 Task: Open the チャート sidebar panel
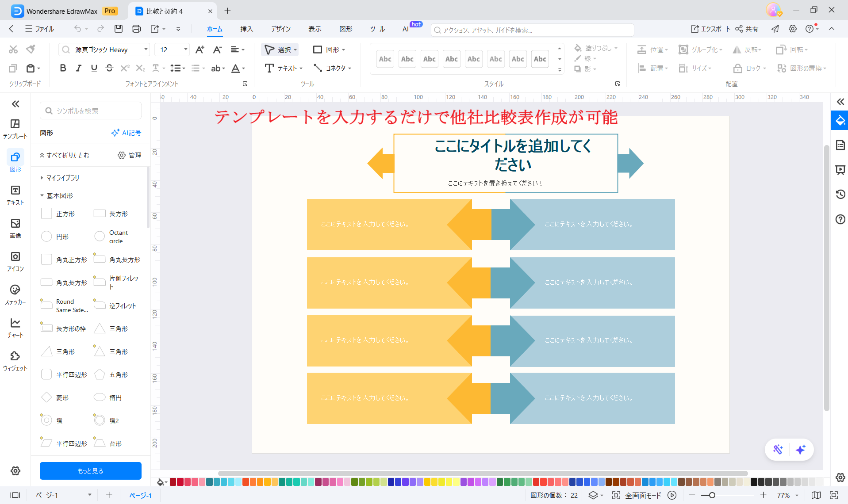[15, 328]
